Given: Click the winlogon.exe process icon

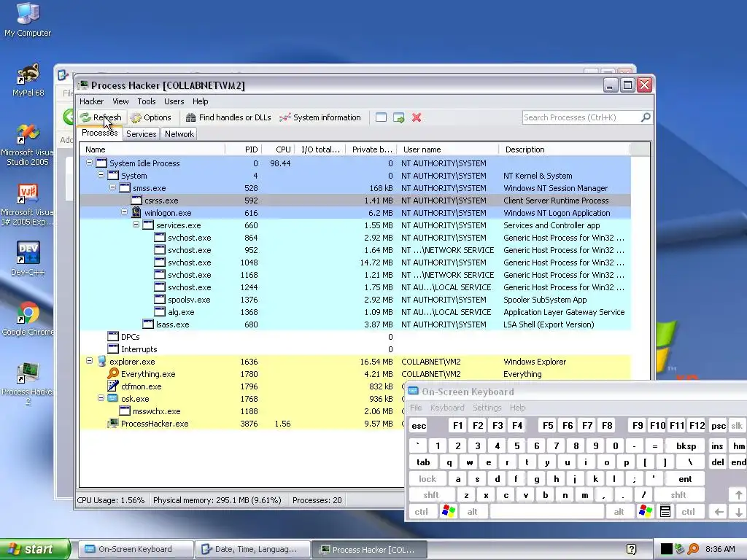Looking at the screenshot, I should click(136, 212).
